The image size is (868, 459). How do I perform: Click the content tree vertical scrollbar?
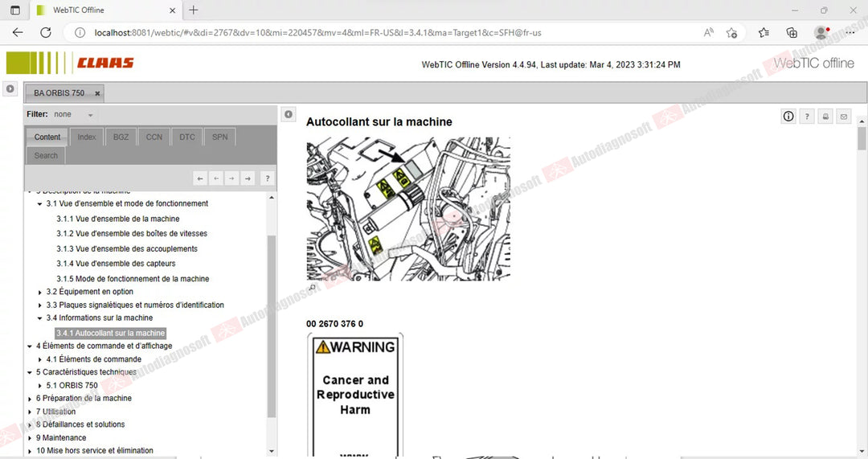272,326
